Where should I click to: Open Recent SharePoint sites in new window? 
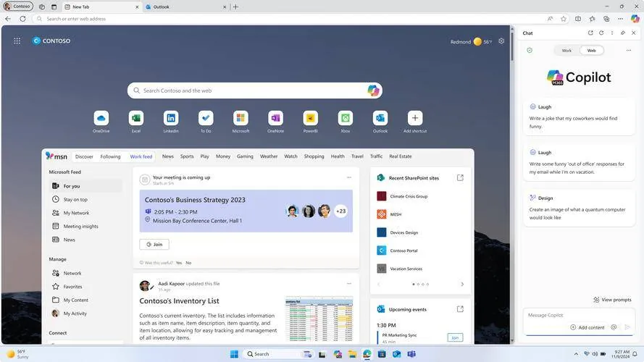click(x=460, y=177)
